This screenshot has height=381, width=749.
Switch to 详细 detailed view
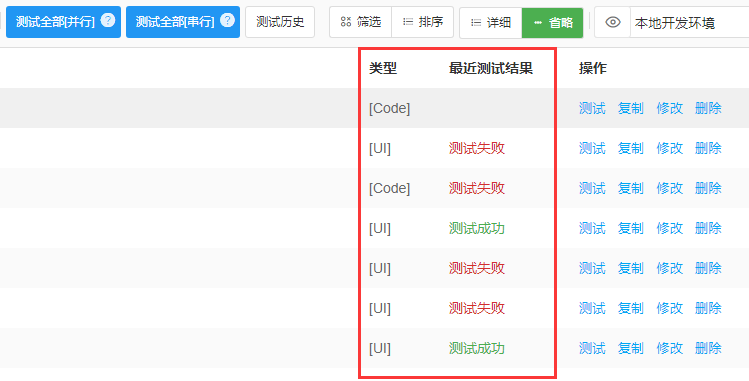[491, 22]
